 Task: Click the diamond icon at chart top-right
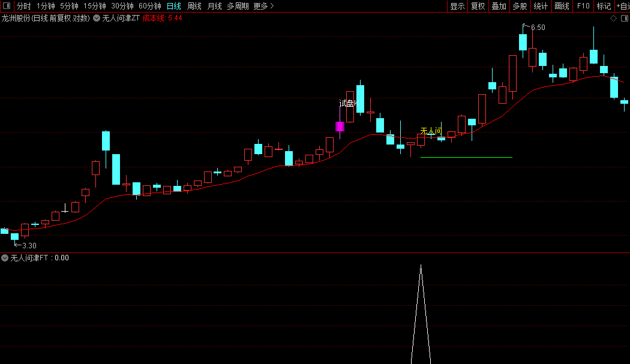click(x=614, y=18)
